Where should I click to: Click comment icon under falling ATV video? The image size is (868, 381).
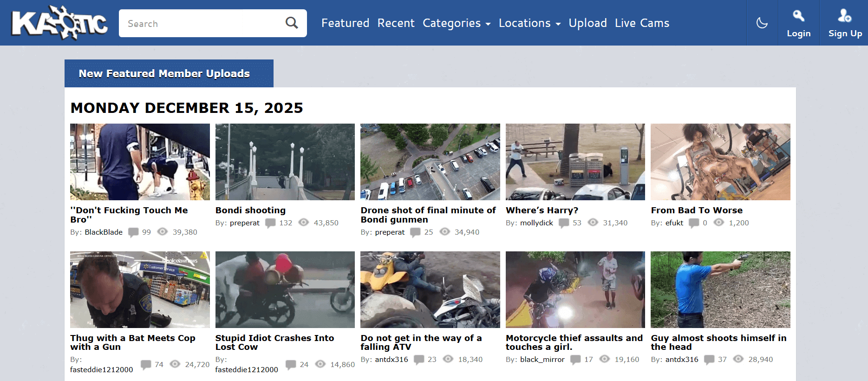(419, 360)
